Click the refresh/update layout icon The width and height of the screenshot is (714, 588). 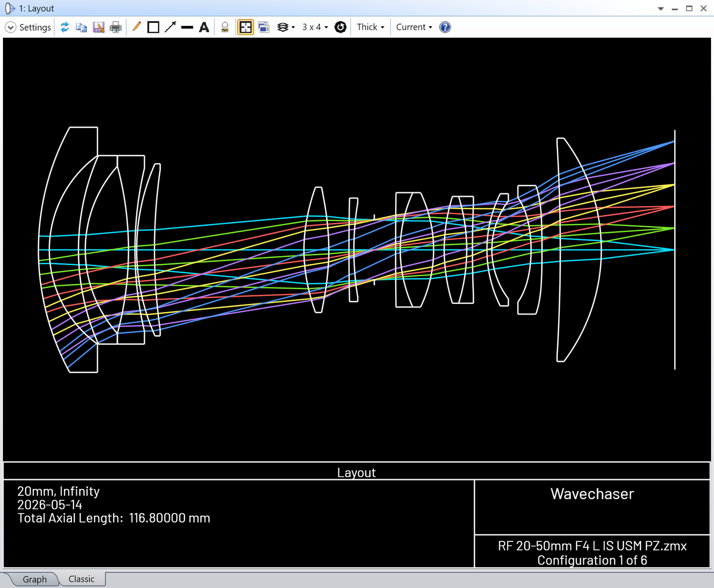point(64,27)
